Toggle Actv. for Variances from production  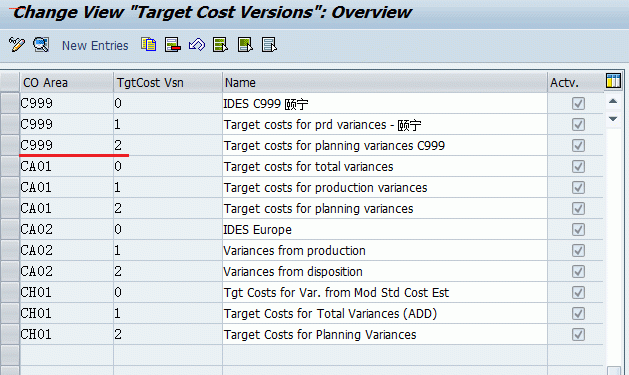578,250
